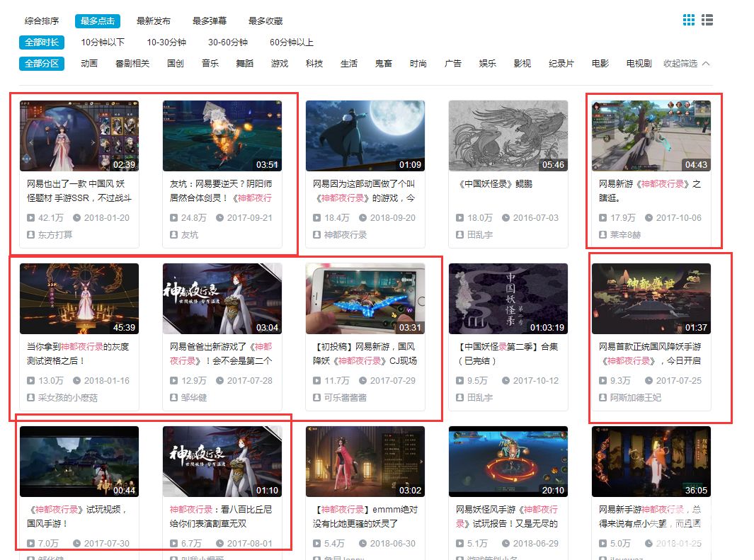The width and height of the screenshot is (754, 560).
Task: Open the 02:39 video thumbnail
Action: pos(79,135)
